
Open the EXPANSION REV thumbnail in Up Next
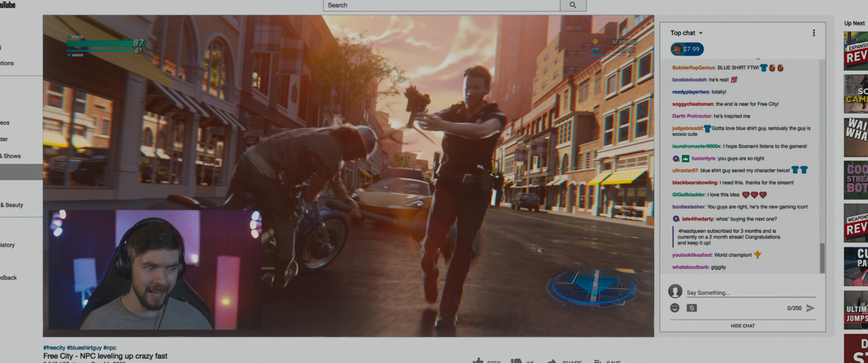click(x=856, y=51)
